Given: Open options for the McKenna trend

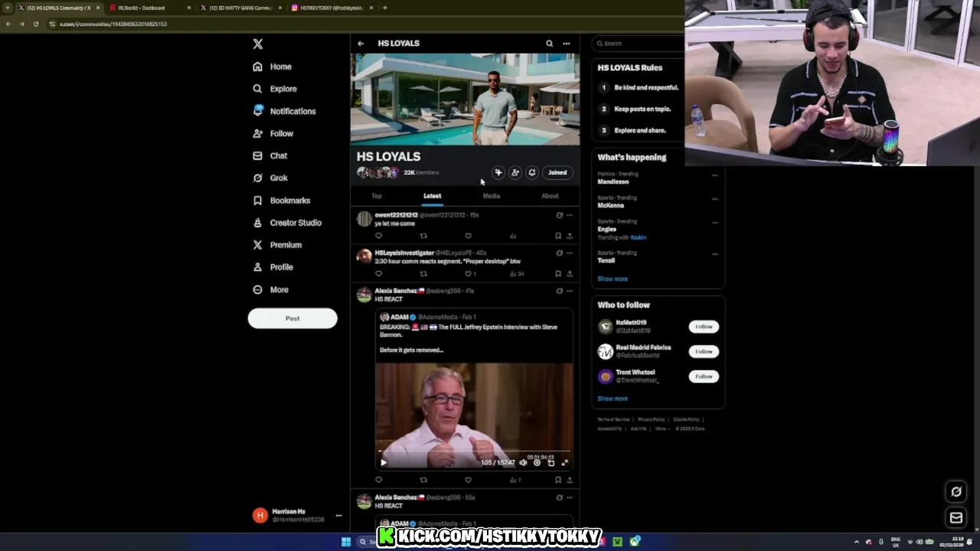Looking at the screenshot, I should [x=714, y=199].
